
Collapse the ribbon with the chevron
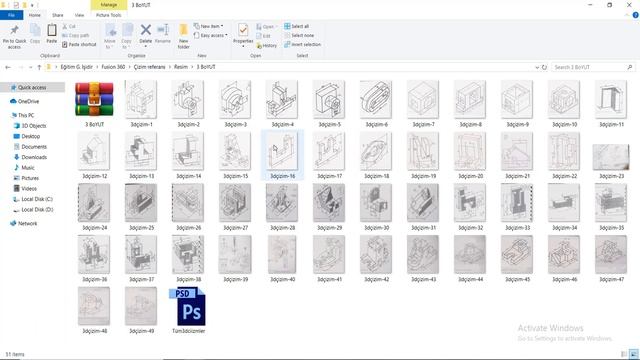pos(627,15)
